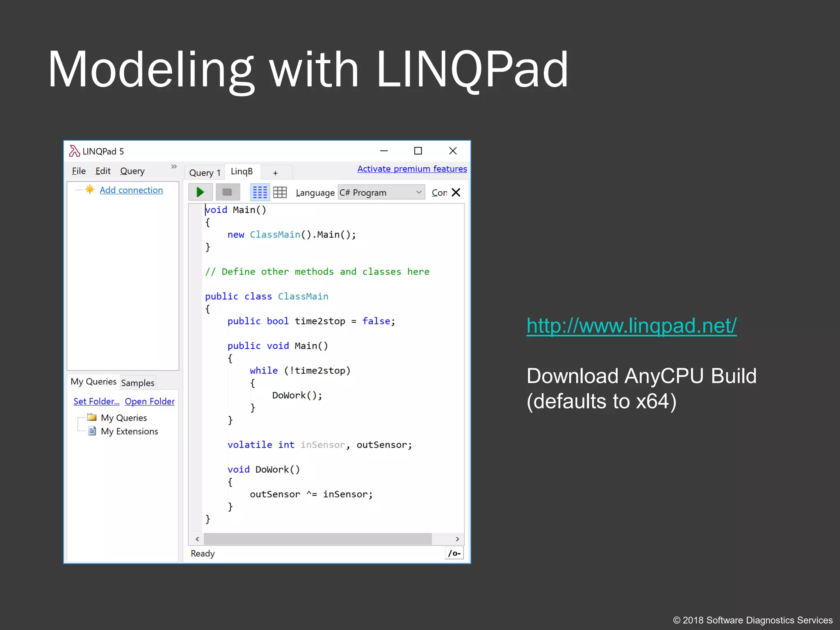Open the Edit menu
The width and height of the screenshot is (840, 630).
point(103,171)
